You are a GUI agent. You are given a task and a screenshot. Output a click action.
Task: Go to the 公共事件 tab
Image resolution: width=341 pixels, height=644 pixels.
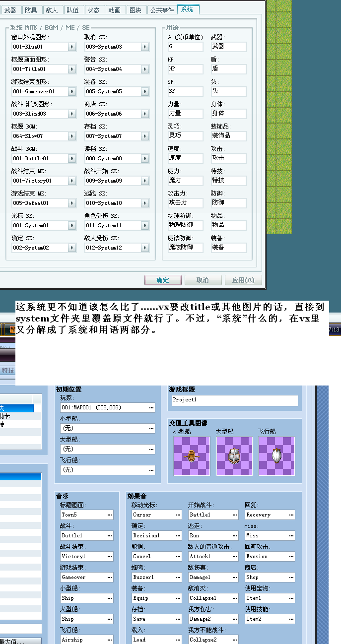point(161,10)
